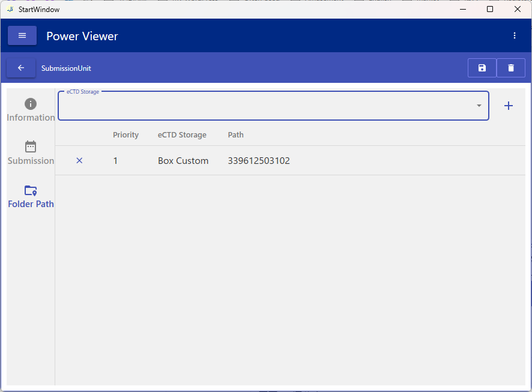This screenshot has width=532, height=392.
Task: Select the path value 339612503102
Action: click(259, 160)
